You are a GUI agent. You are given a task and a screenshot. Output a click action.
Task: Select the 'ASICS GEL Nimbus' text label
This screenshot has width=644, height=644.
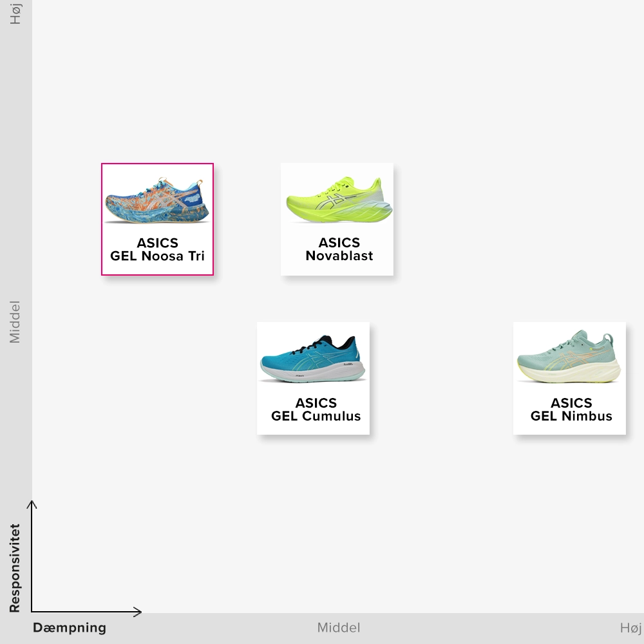click(x=571, y=410)
